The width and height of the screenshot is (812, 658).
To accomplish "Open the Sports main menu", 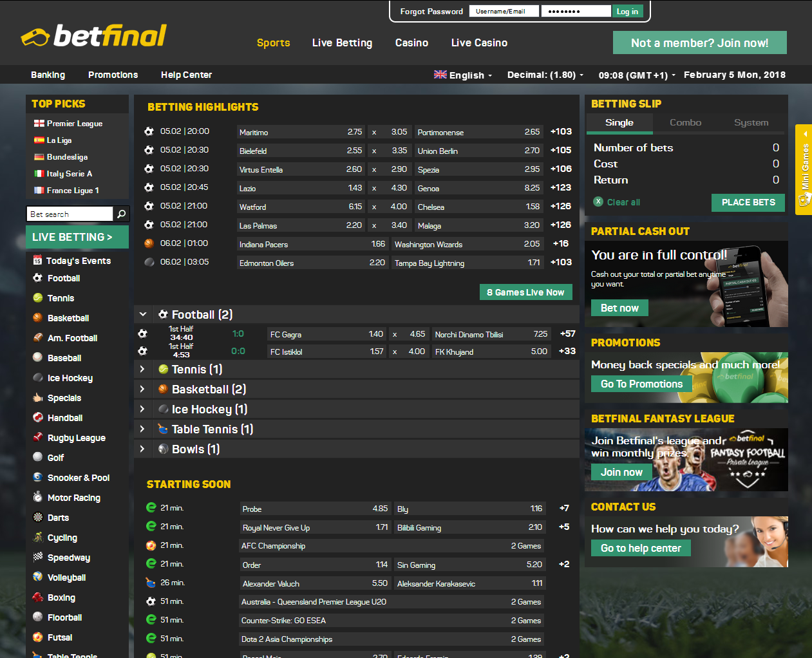I will (273, 42).
